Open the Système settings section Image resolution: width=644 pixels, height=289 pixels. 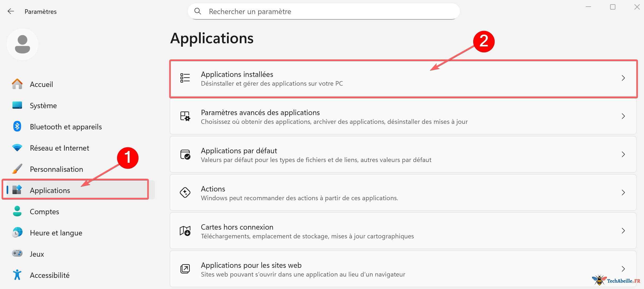(x=43, y=105)
